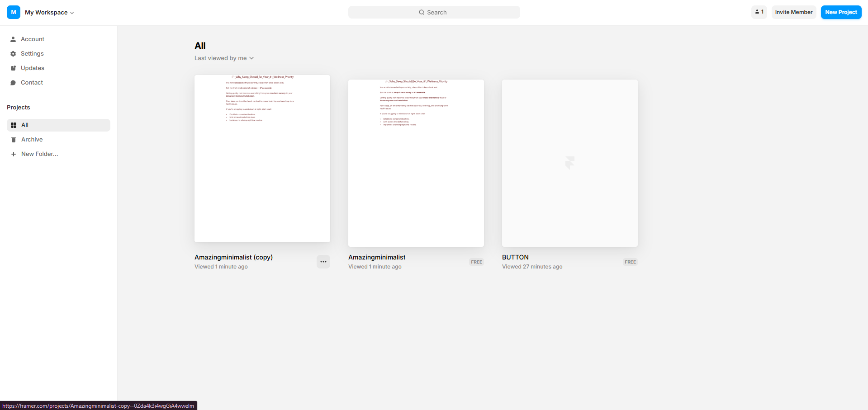The image size is (868, 410).
Task: Open Account in the sidebar
Action: click(x=33, y=39)
